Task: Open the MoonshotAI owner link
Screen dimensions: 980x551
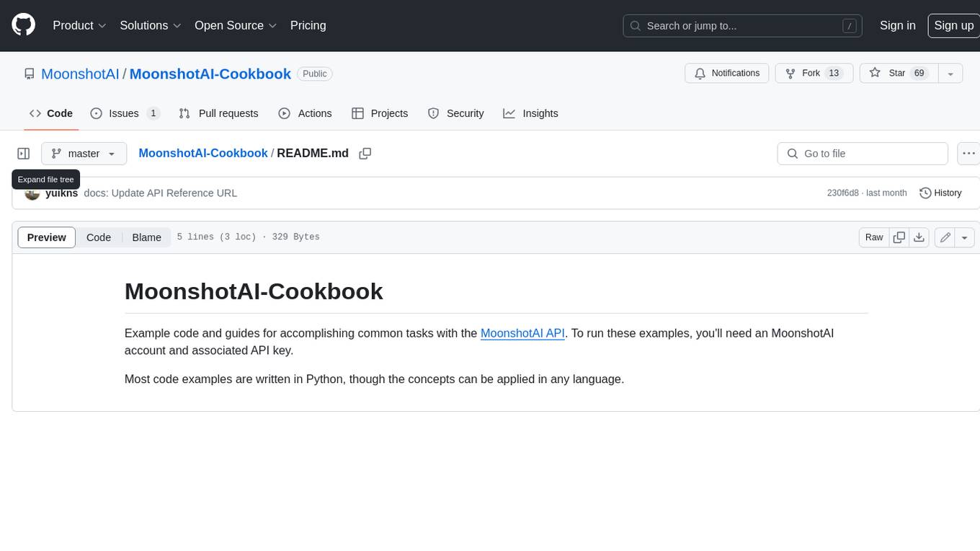Action: coord(80,74)
